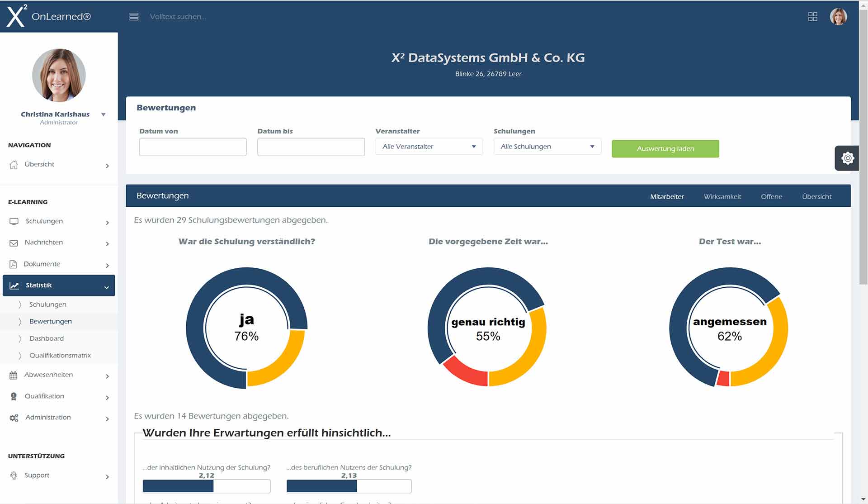Open the Qualifikation menu entry
This screenshot has height=504, width=868.
click(x=44, y=396)
